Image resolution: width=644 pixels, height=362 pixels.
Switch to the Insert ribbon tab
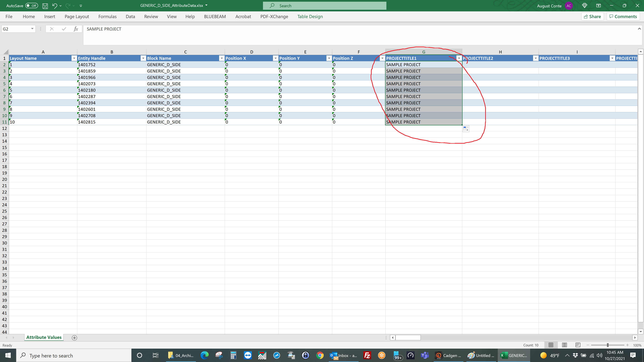49,16
